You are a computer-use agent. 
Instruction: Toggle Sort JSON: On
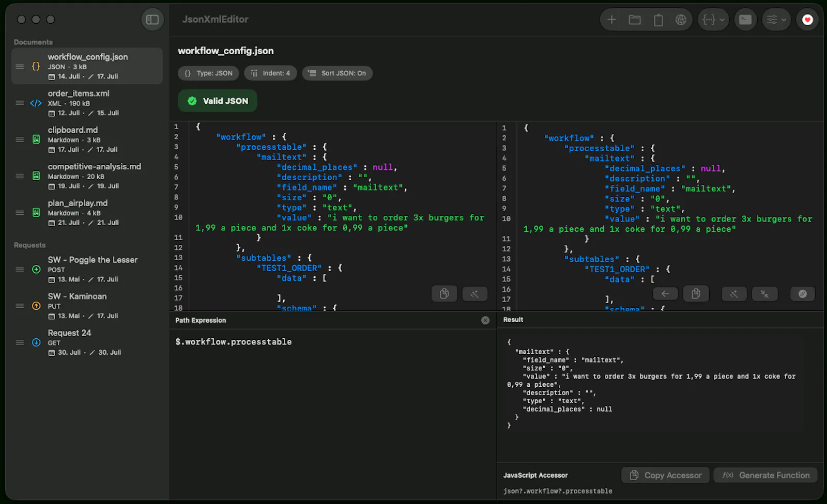(x=338, y=73)
